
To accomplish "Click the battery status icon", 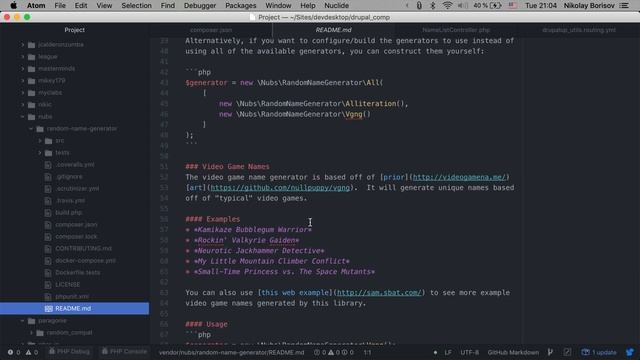I will point(496,5).
